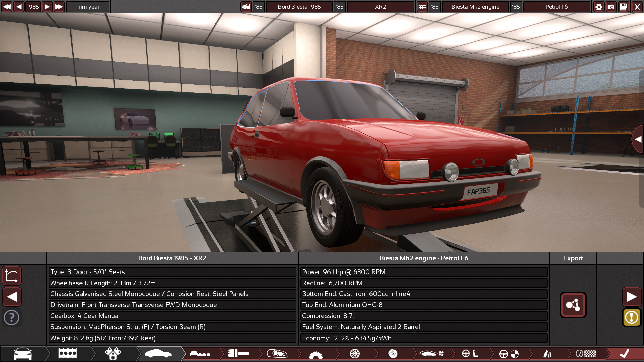The image size is (644, 362).
Task: Open the wheels tab (wheel rim icon)
Action: coord(355,354)
